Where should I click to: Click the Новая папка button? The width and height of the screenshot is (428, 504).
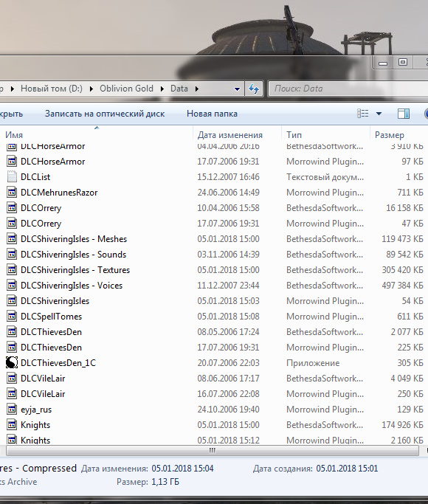coord(212,114)
